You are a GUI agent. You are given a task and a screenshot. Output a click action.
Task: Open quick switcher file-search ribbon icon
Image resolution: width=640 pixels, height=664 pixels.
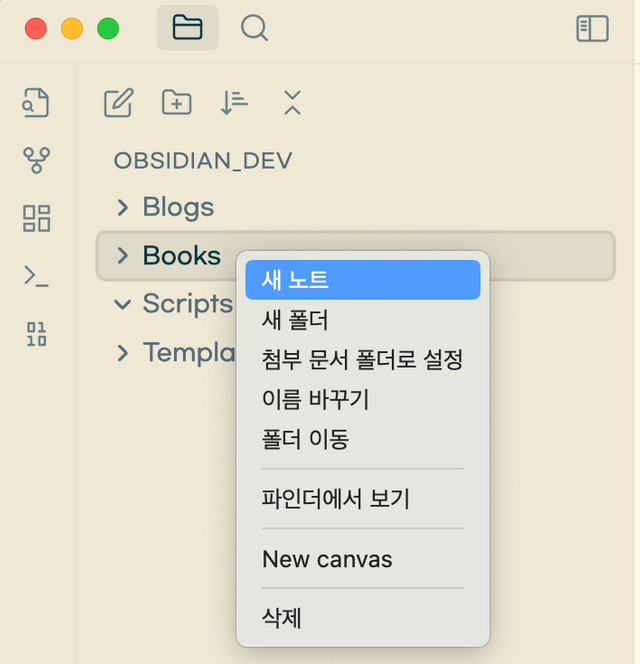[x=36, y=102]
